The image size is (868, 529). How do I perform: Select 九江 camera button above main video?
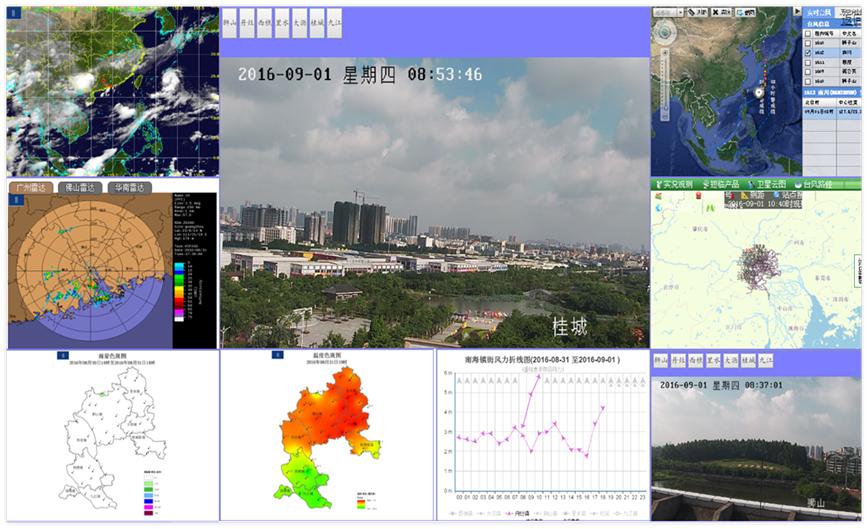[334, 23]
